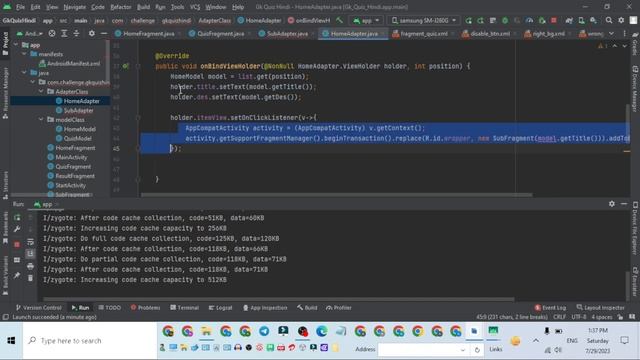Open the Build menu
The image size is (640, 360).
(x=143, y=7)
